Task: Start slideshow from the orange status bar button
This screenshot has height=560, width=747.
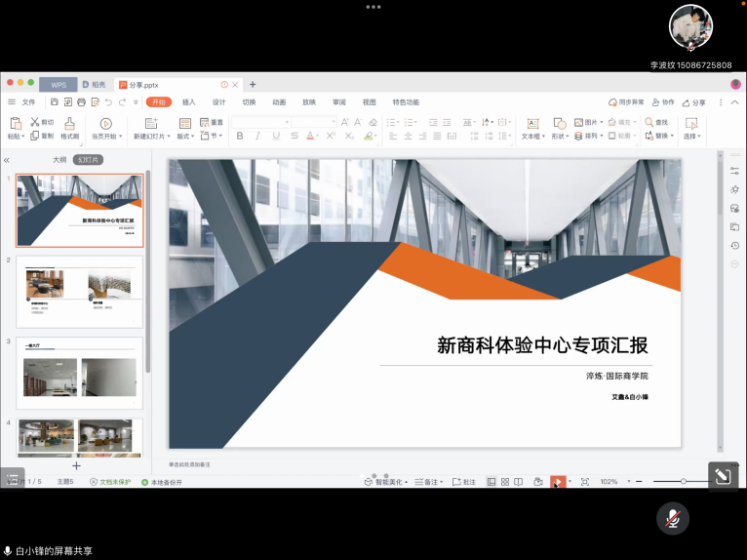Action: tap(556, 482)
